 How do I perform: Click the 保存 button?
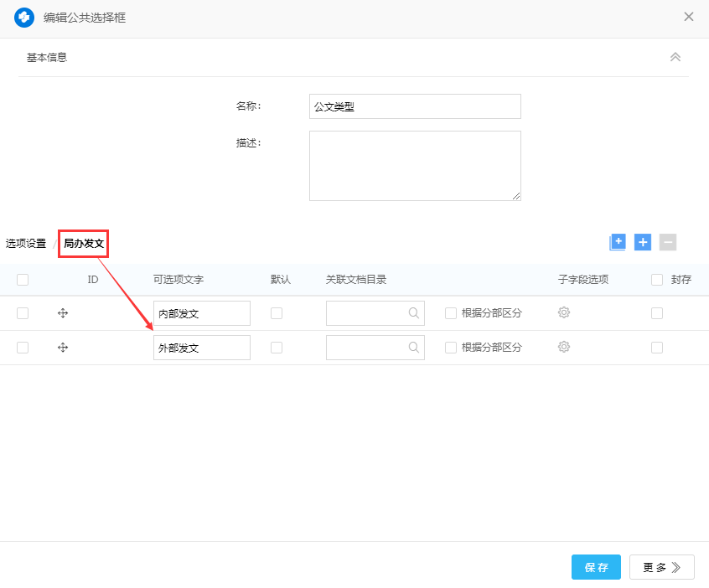[596, 567]
